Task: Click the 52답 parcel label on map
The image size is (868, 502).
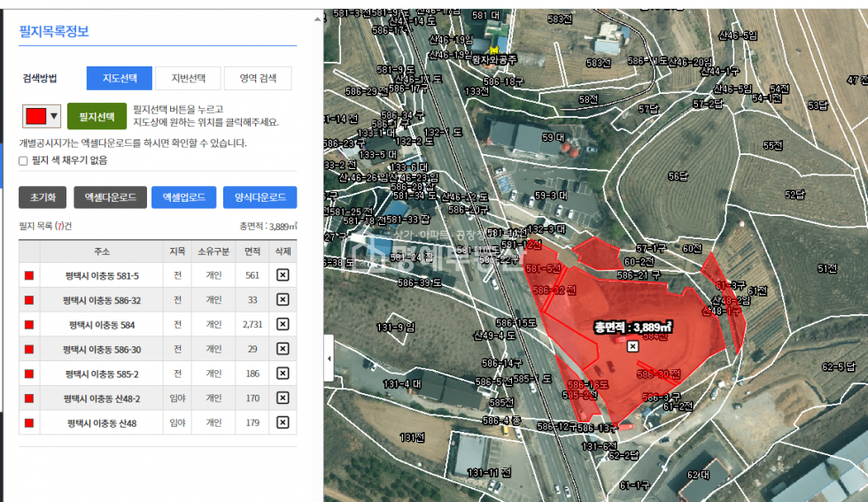Action: [795, 195]
